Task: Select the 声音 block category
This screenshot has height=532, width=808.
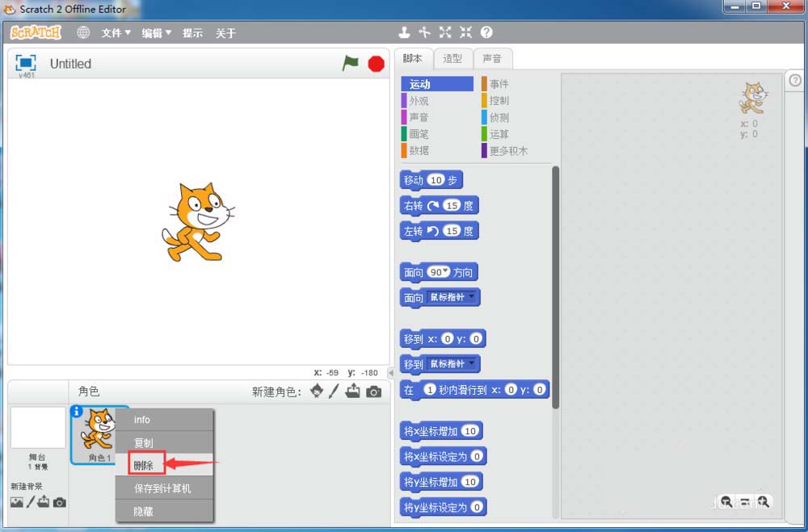Action: 437,117
